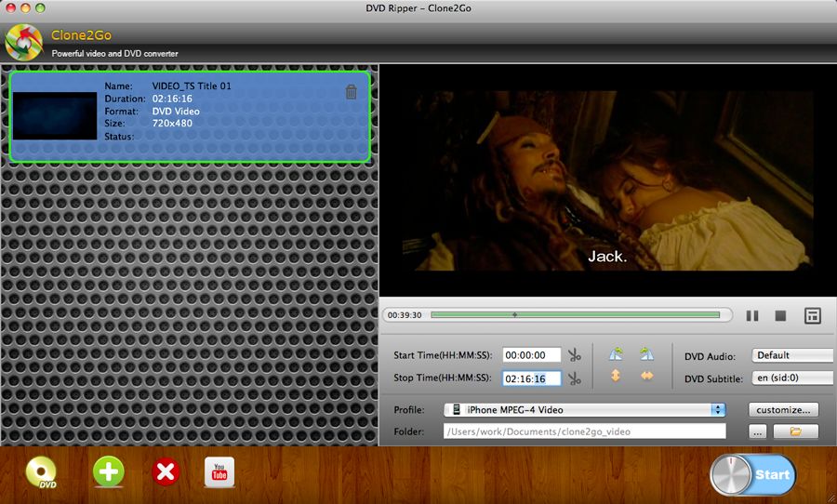The width and height of the screenshot is (837, 504).
Task: Load a disc with the DVD icon
Action: 42,472
